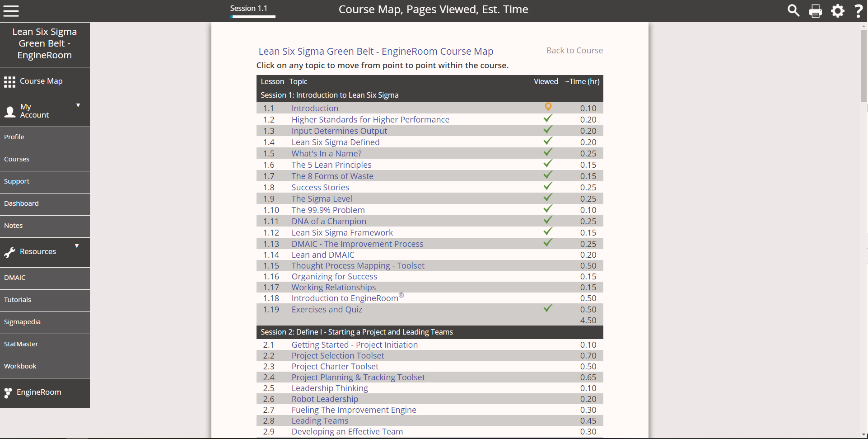Click the green checkmark beside Higher Standards row

click(548, 118)
